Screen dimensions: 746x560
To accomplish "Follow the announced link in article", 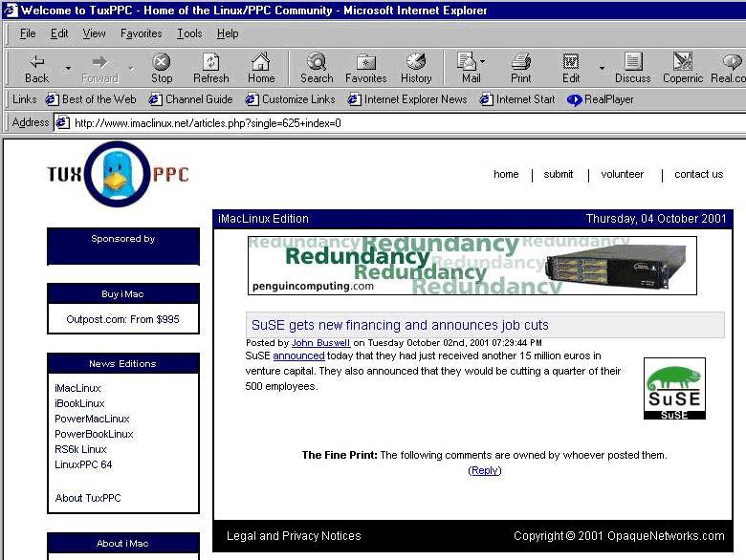I will (x=298, y=355).
